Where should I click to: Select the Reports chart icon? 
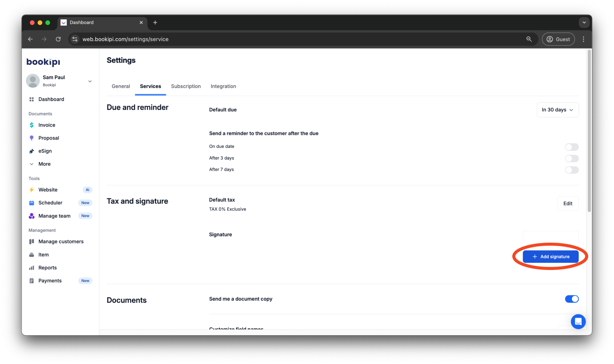[32, 267]
